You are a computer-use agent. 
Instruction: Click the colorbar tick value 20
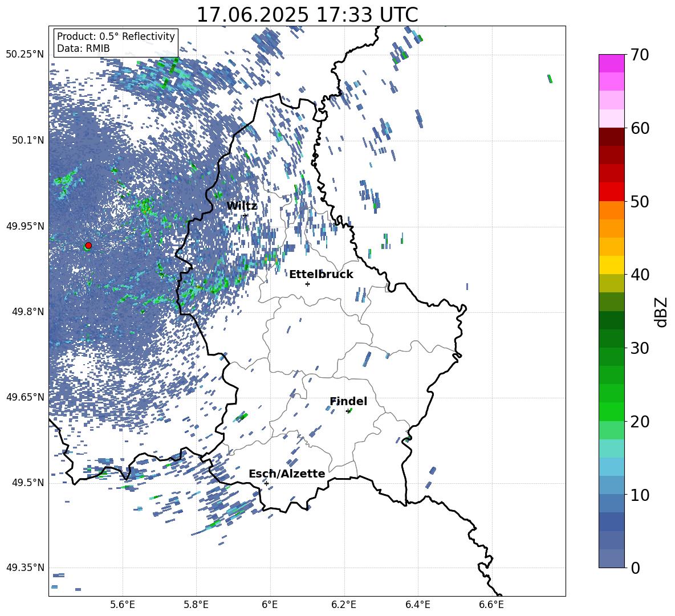pos(640,421)
